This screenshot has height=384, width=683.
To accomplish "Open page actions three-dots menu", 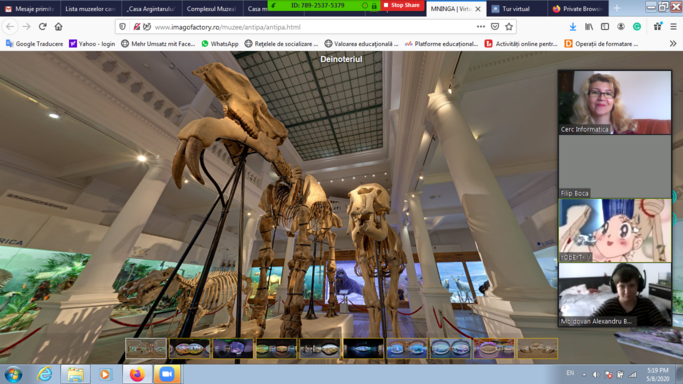I will click(480, 27).
